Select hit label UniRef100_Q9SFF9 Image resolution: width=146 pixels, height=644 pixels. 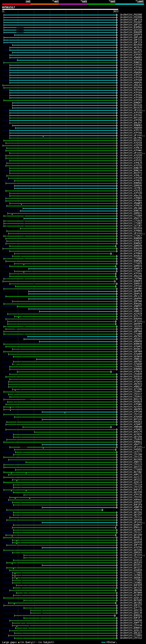(131, 35)
